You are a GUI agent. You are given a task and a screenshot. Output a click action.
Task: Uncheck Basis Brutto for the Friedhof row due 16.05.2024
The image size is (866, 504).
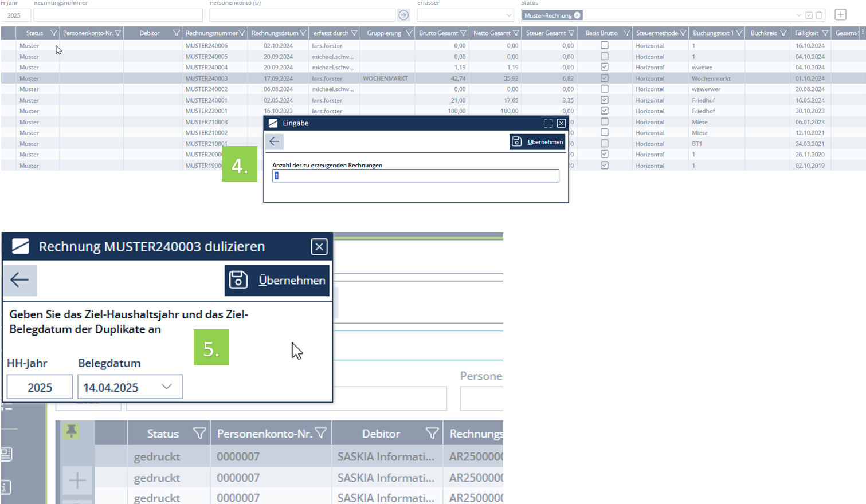tap(604, 100)
